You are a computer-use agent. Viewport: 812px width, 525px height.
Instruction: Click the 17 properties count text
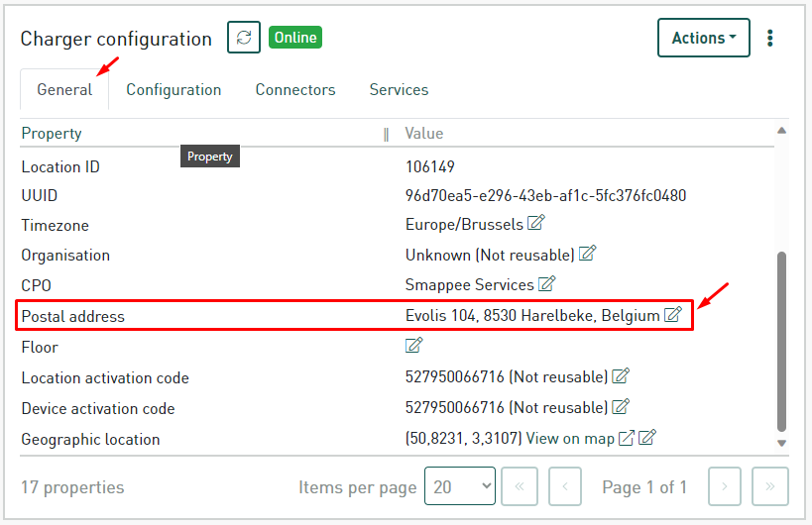point(72,487)
